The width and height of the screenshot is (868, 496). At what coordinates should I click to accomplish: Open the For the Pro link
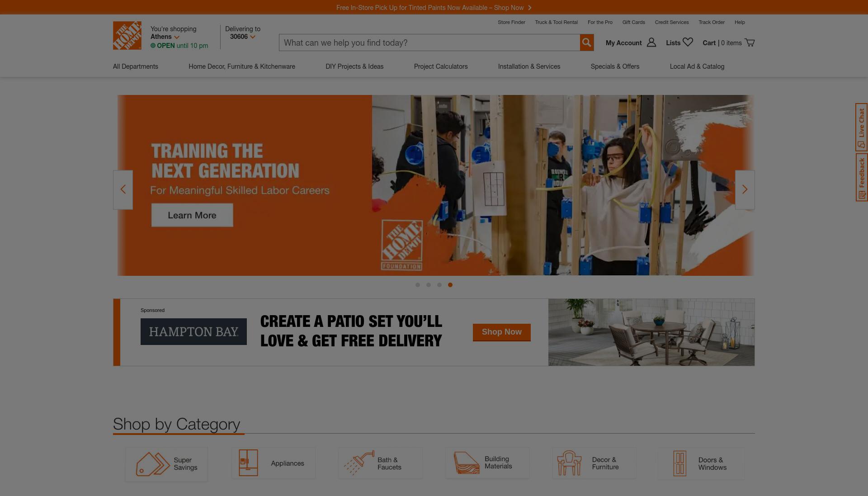(600, 22)
